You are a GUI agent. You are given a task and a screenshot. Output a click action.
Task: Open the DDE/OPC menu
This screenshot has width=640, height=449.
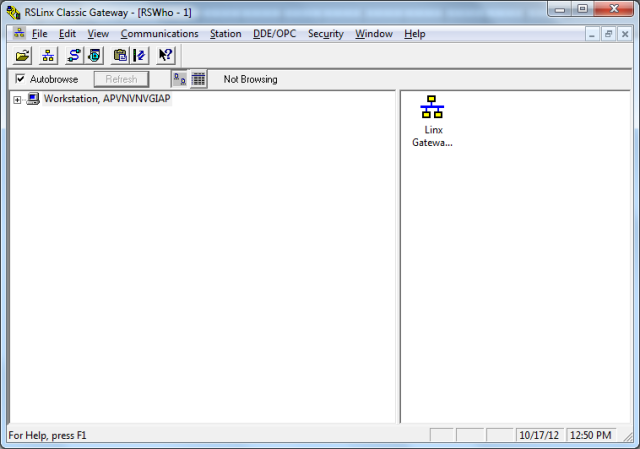pos(274,34)
